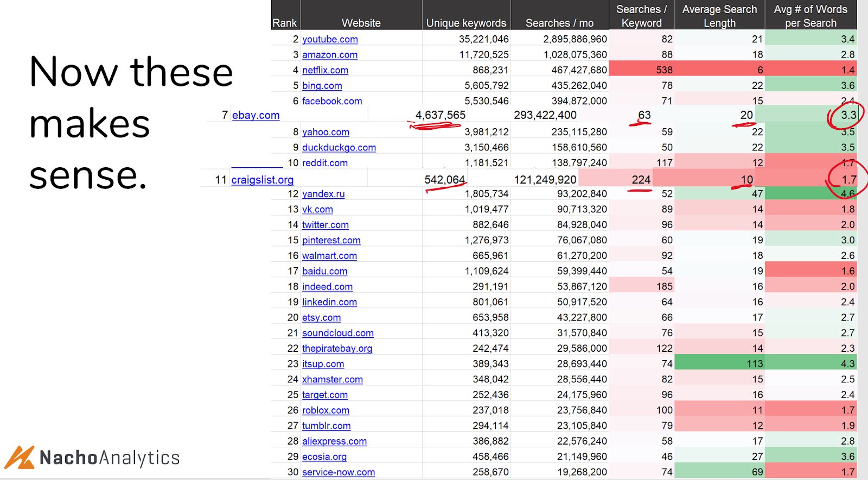Visit the service-now.com link
The height and width of the screenshot is (480, 868).
339,472
